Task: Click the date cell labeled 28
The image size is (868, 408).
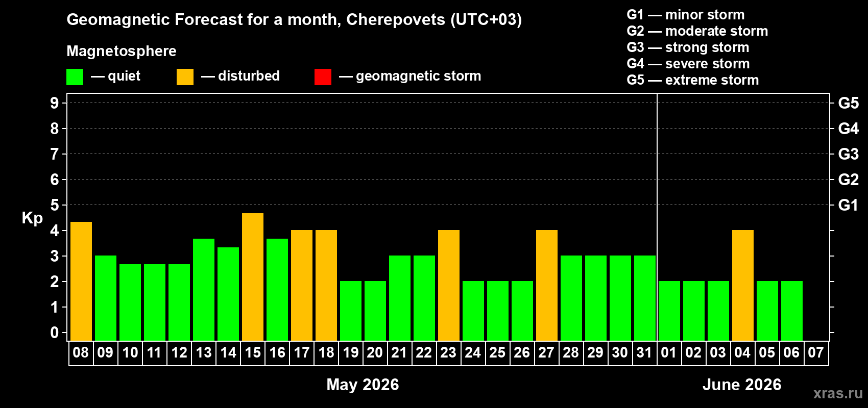Action: pyautogui.click(x=571, y=353)
